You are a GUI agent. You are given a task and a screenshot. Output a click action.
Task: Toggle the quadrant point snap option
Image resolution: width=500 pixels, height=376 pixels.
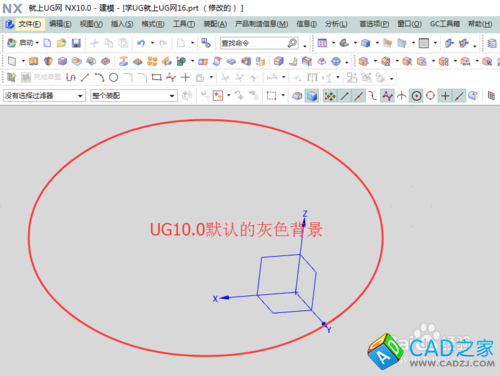coord(431,96)
